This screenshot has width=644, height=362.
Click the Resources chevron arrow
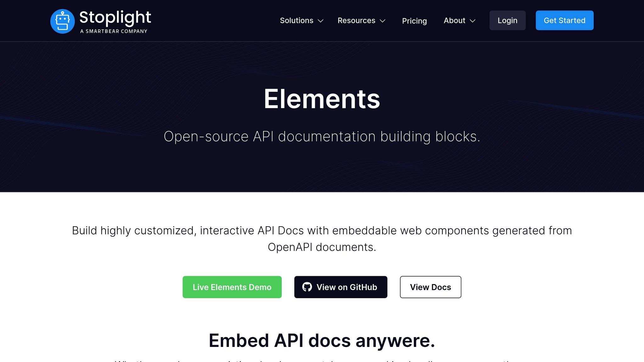point(382,21)
